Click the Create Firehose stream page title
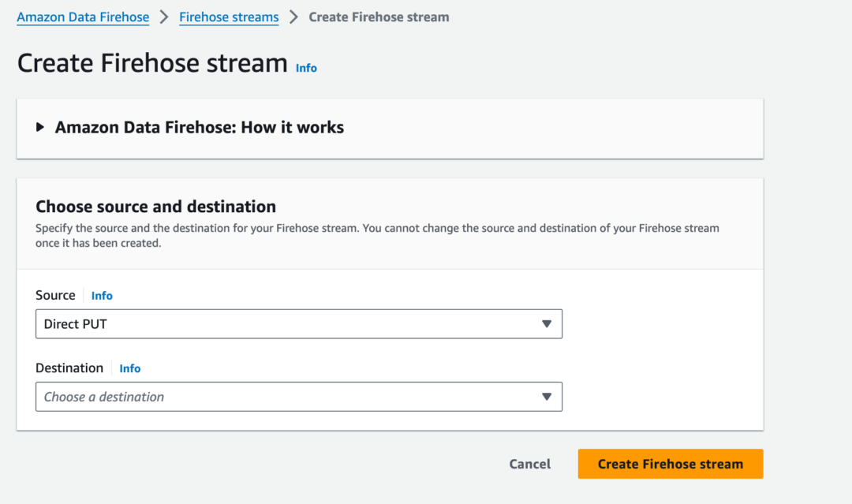This screenshot has width=852, height=504. [x=151, y=62]
